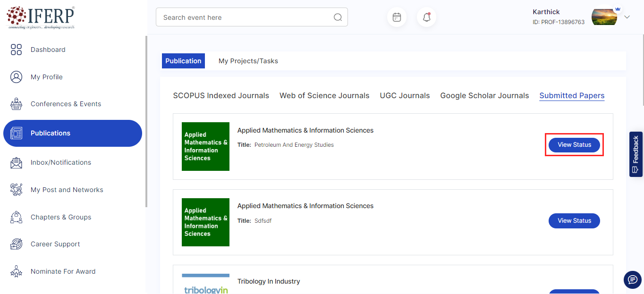Click the Career Support icon
The image size is (644, 294).
[17, 244]
